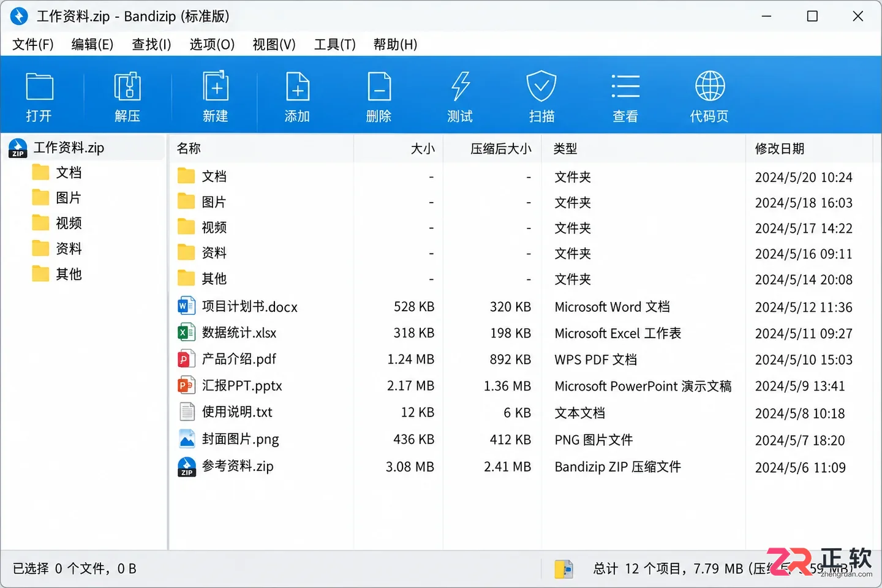Image resolution: width=882 pixels, height=588 pixels.
Task: Click the text file icon of 使用说明.txt
Action: pos(187,412)
